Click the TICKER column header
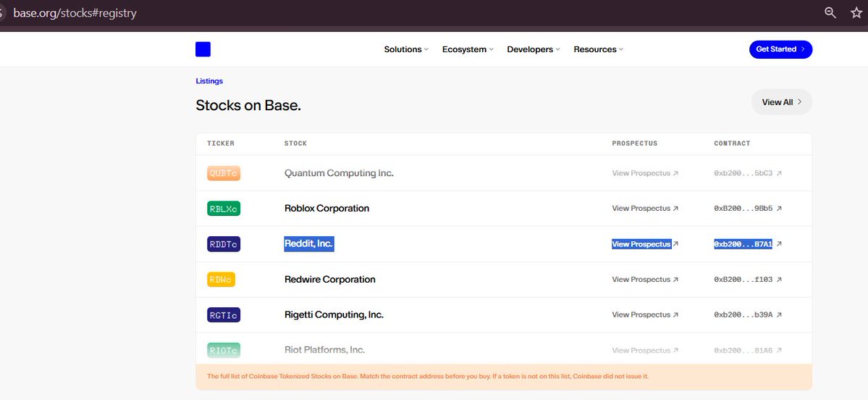 221,143
